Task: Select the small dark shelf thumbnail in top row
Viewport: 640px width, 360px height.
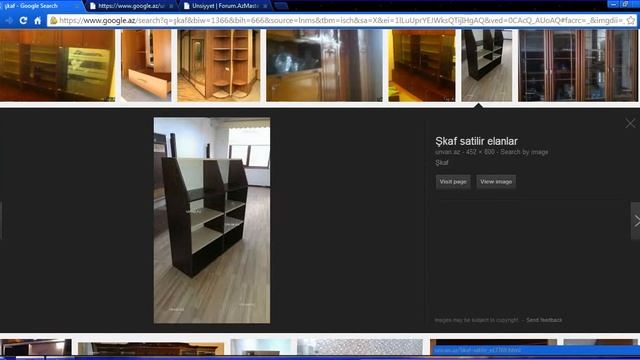Action: (x=487, y=65)
